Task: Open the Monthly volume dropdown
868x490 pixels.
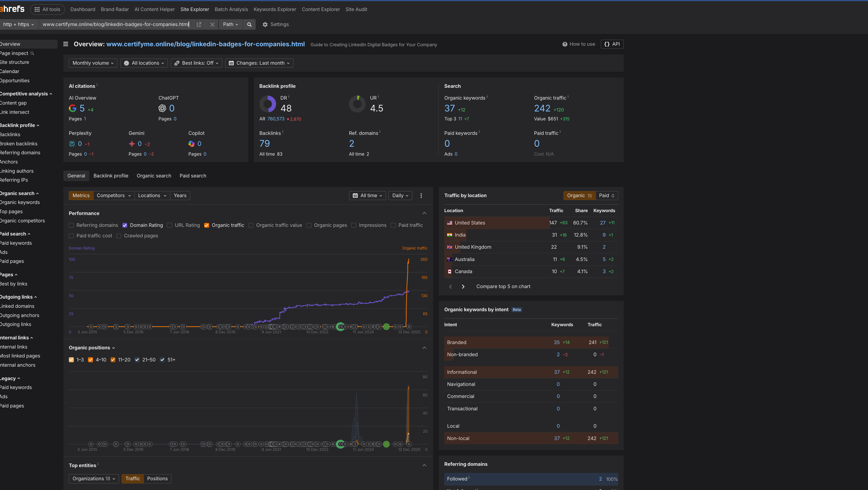Action: coord(93,63)
